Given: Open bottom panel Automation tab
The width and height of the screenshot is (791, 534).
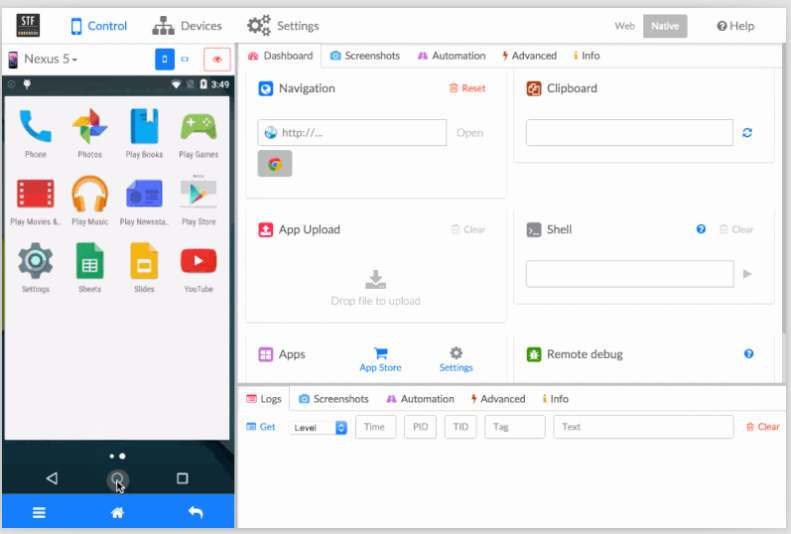Looking at the screenshot, I should 420,399.
